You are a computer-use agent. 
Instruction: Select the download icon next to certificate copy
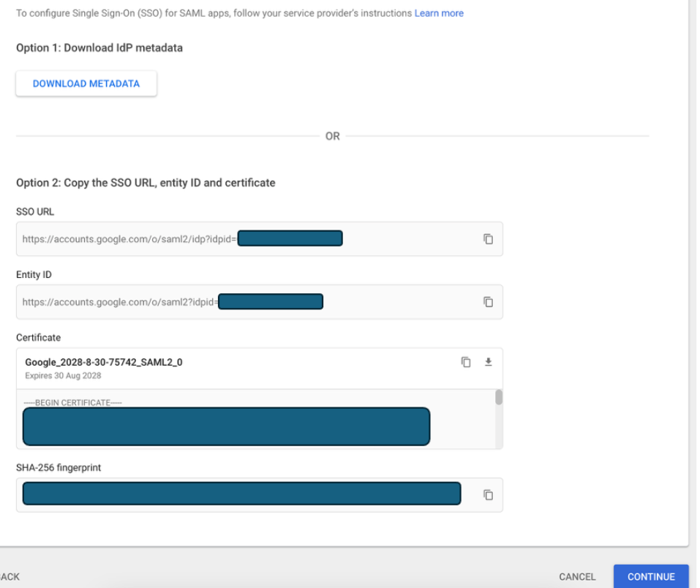click(x=488, y=362)
